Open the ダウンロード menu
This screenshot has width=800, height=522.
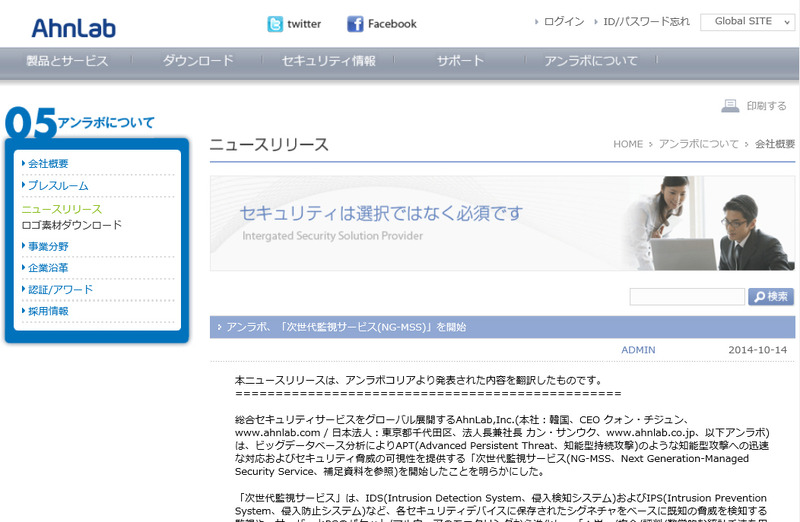click(198, 61)
